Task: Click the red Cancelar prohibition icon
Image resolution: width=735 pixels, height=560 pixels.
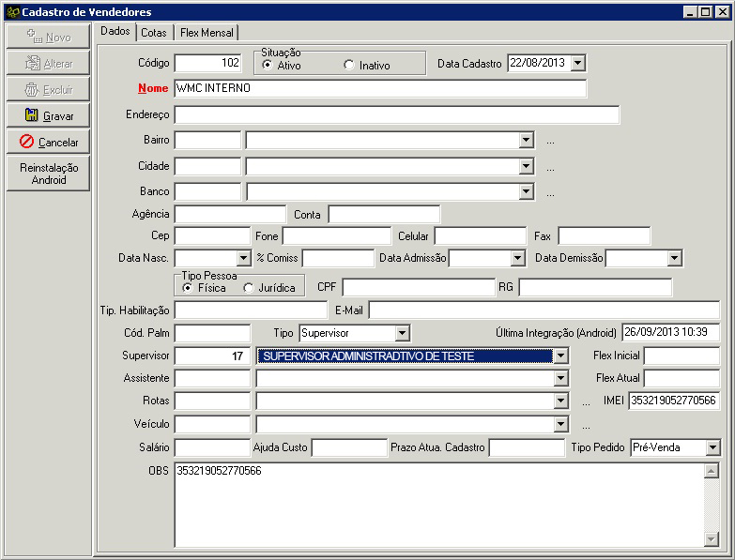Action: click(x=27, y=143)
